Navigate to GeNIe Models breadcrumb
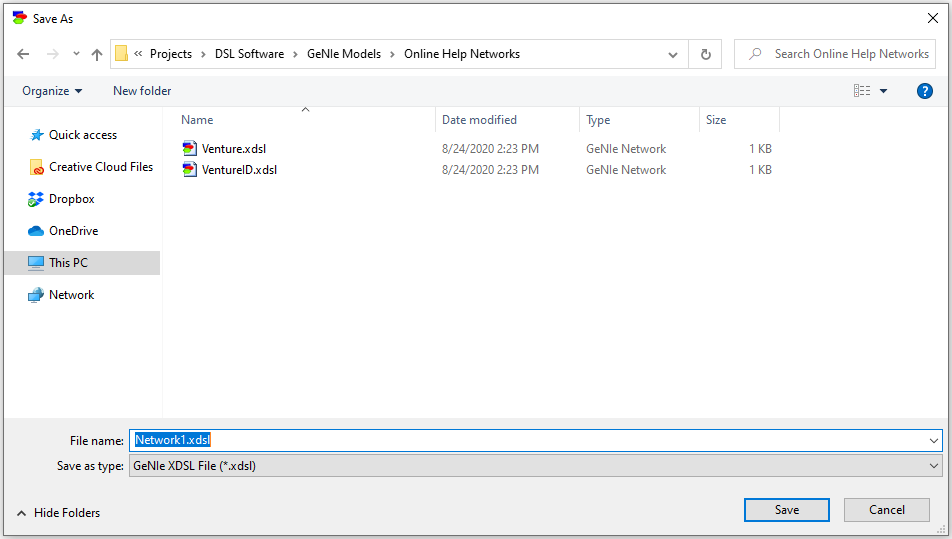The width and height of the screenshot is (952, 539). tap(344, 53)
